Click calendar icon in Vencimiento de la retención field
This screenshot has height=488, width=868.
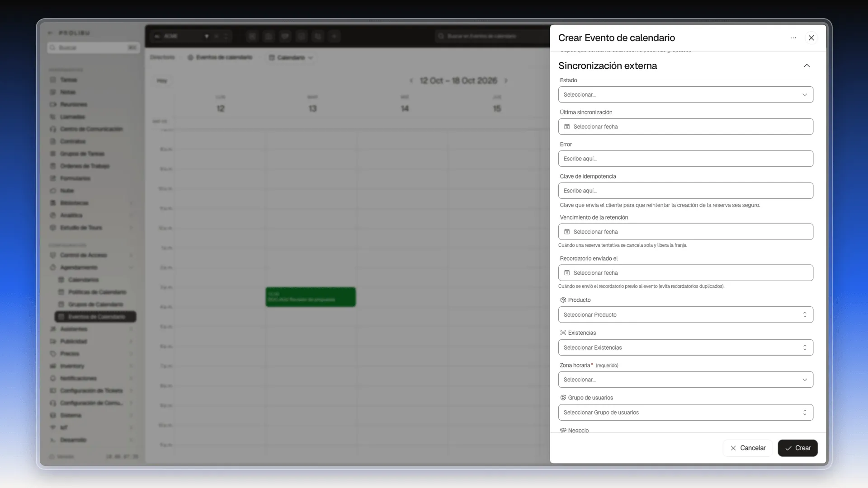(567, 232)
